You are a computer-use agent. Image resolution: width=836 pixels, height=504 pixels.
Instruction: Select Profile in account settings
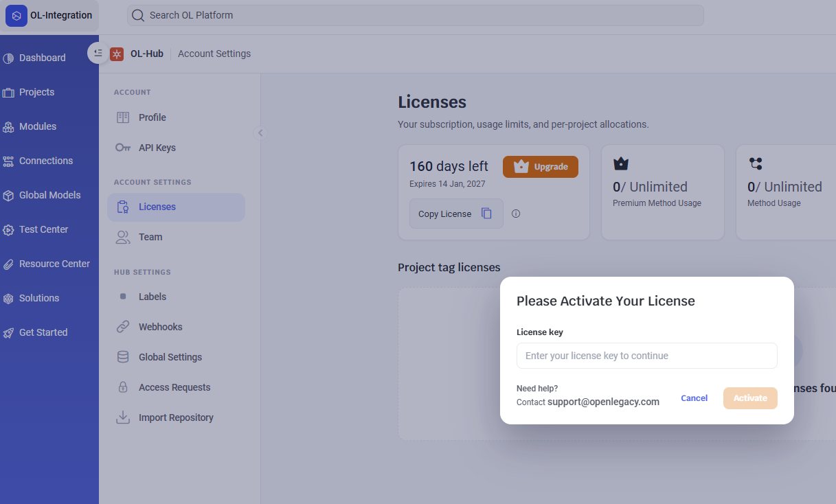176,117
